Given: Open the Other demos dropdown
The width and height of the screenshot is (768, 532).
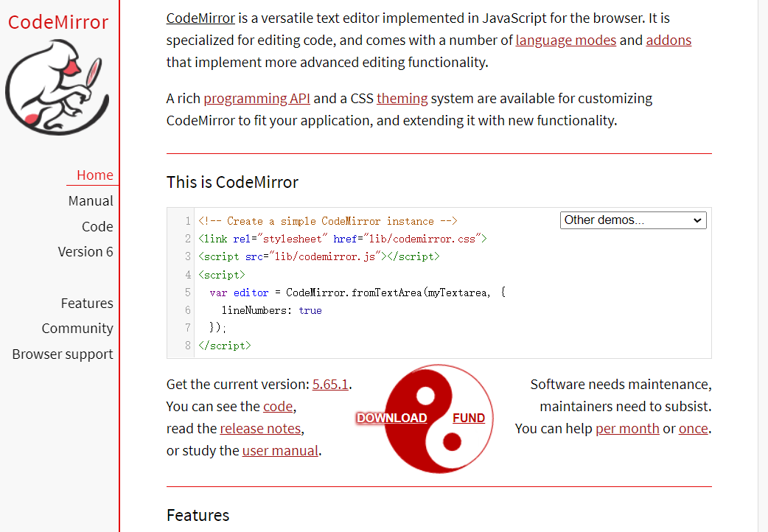Looking at the screenshot, I should click(x=633, y=220).
